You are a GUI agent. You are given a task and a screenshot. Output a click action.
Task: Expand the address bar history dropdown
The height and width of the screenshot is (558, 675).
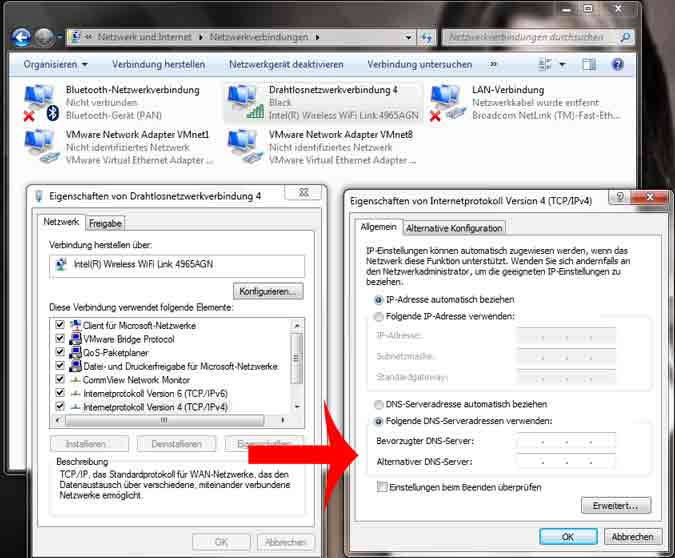pos(408,37)
